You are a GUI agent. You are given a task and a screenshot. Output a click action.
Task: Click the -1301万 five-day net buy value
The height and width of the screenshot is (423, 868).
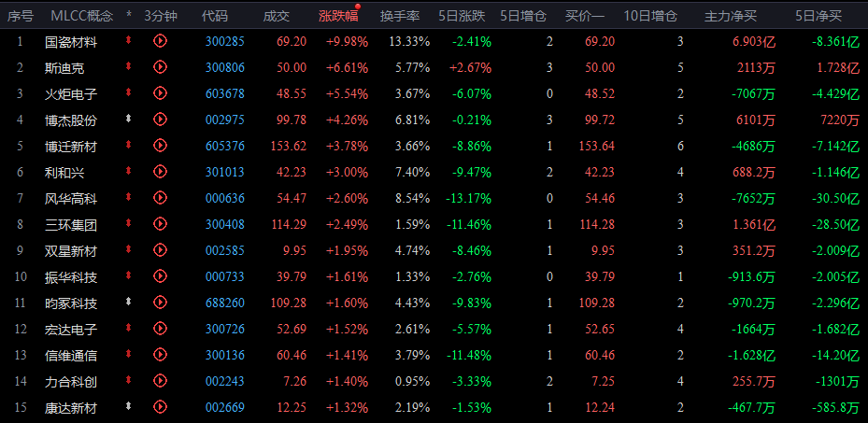pos(838,382)
